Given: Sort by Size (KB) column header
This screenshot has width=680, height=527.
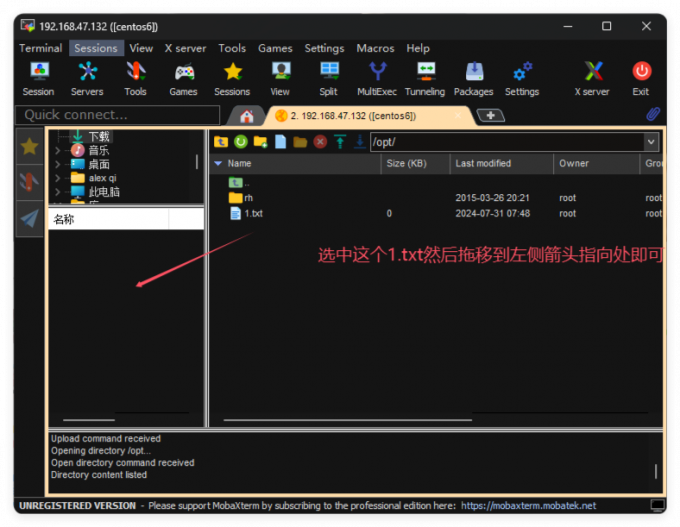Looking at the screenshot, I should coord(415,164).
